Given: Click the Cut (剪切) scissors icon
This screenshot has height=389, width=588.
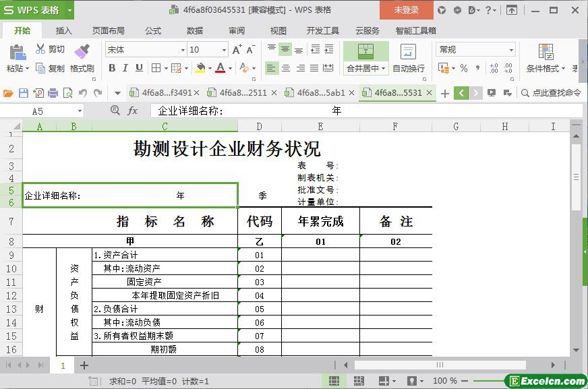Looking at the screenshot, I should (x=40, y=49).
